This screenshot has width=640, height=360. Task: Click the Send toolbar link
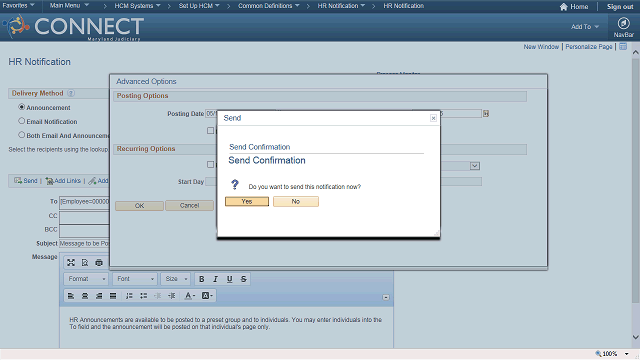tap(26, 181)
